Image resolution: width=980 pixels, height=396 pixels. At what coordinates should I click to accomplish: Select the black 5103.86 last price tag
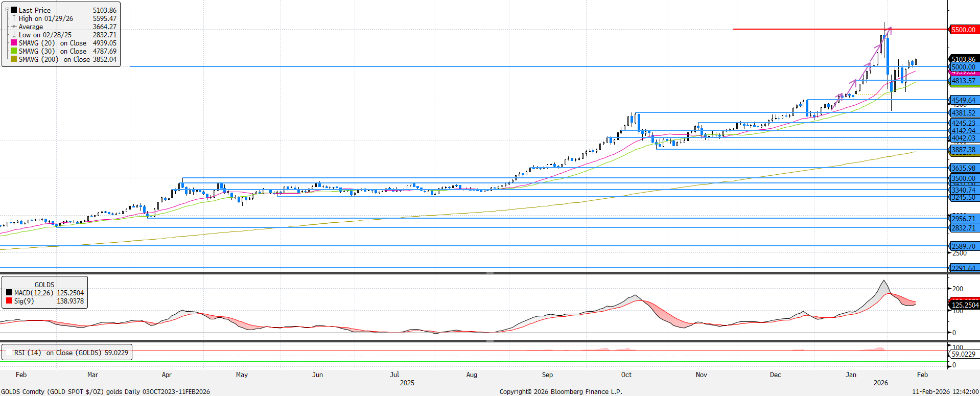click(x=963, y=59)
